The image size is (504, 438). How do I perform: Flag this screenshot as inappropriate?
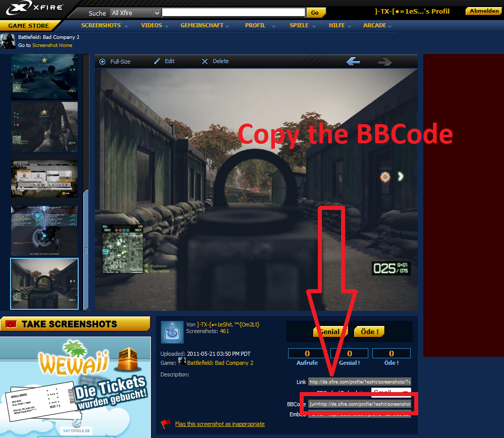[220, 424]
